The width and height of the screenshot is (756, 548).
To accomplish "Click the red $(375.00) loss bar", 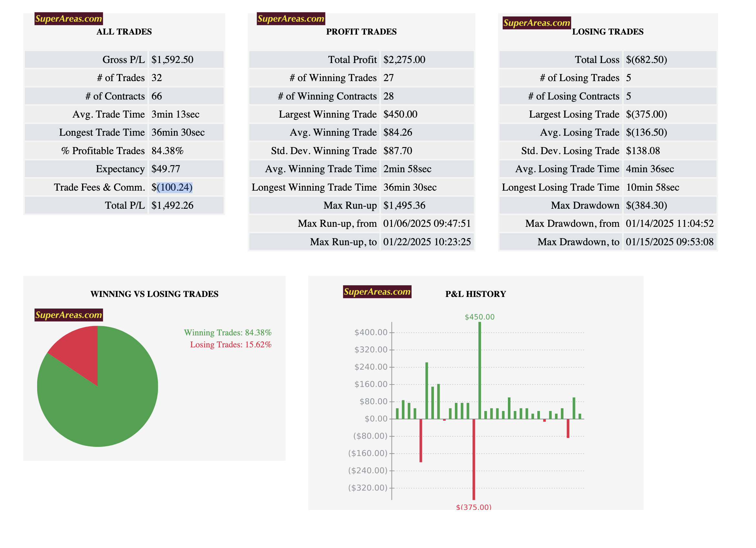I will (x=474, y=459).
